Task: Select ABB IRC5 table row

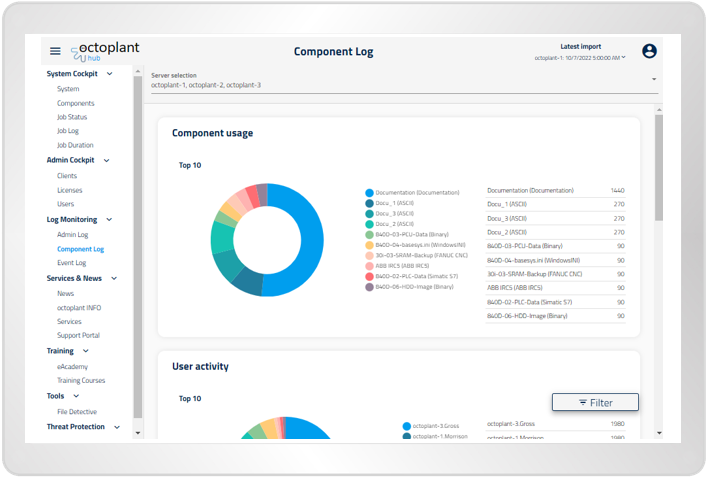Action: click(556, 288)
